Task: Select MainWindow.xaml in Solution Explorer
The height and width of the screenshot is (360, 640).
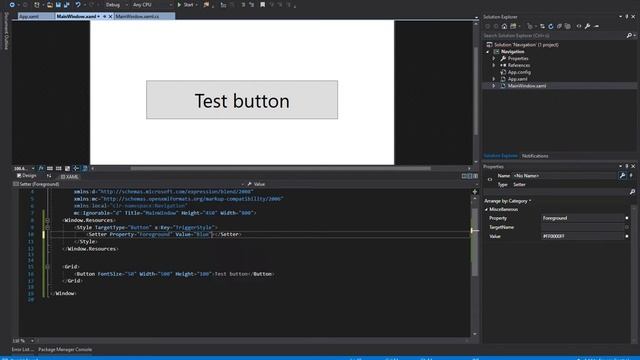Action: (x=527, y=86)
